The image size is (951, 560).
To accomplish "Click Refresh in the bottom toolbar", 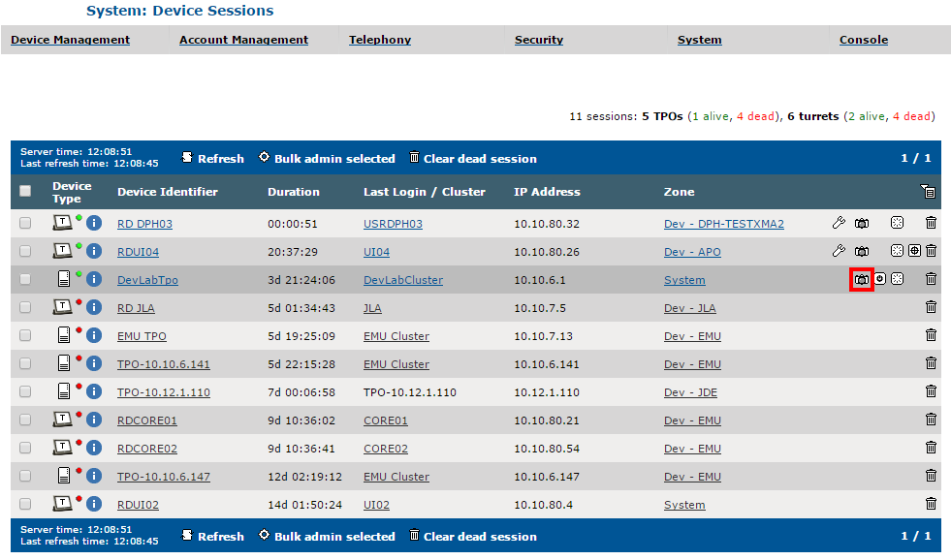I will click(x=213, y=536).
